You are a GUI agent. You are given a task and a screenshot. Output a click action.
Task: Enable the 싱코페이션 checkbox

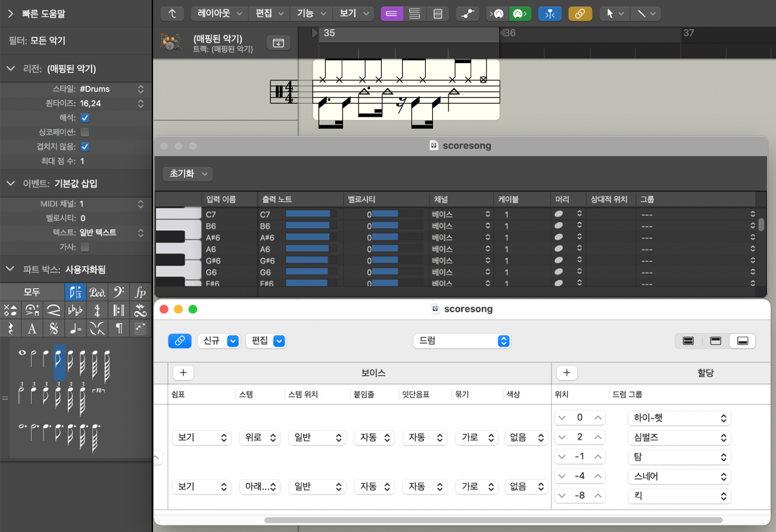[85, 132]
